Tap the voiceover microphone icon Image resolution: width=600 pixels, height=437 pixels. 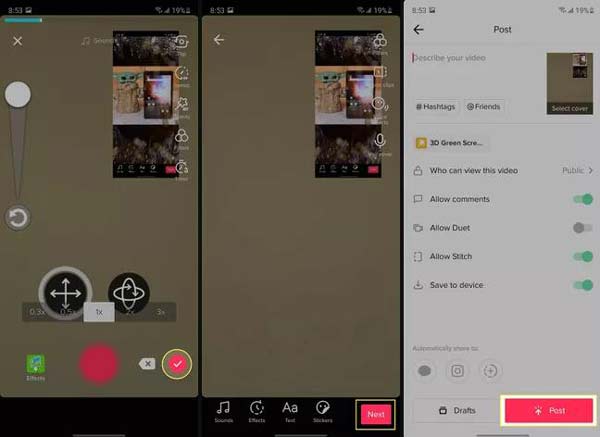pyautogui.click(x=380, y=141)
